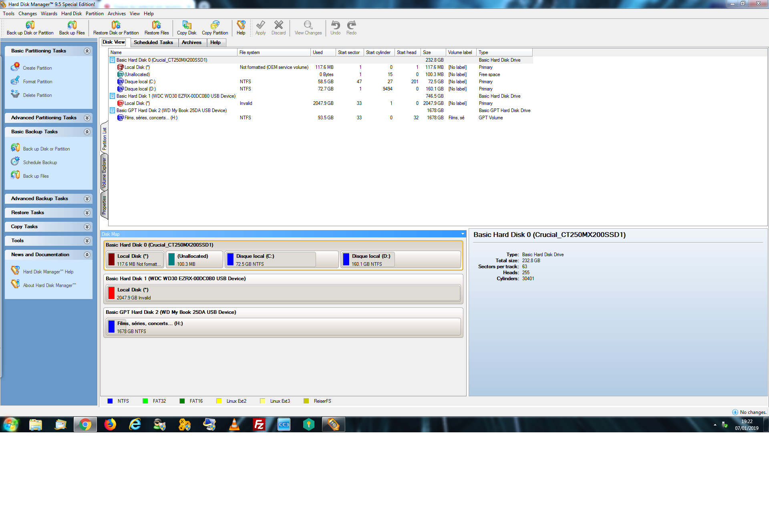Select Films, séries, concerts (H:) disk map block

(x=284, y=327)
